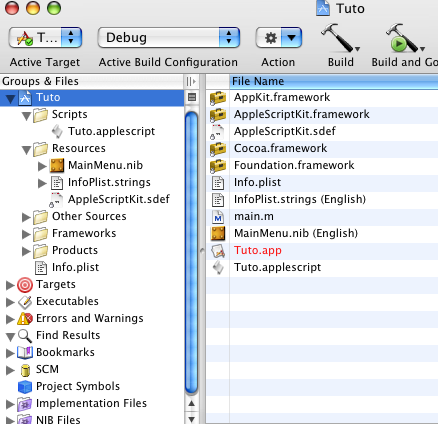Click the Frameworks folder icon

[41, 234]
